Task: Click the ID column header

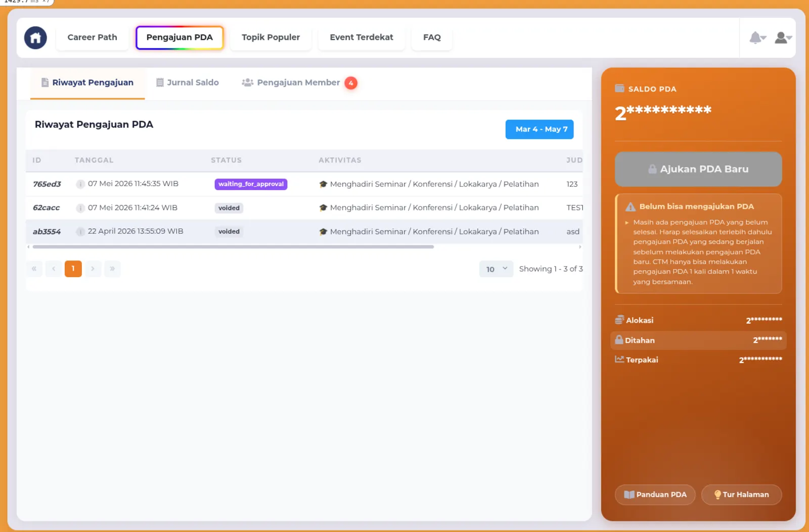Action: pos(37,160)
